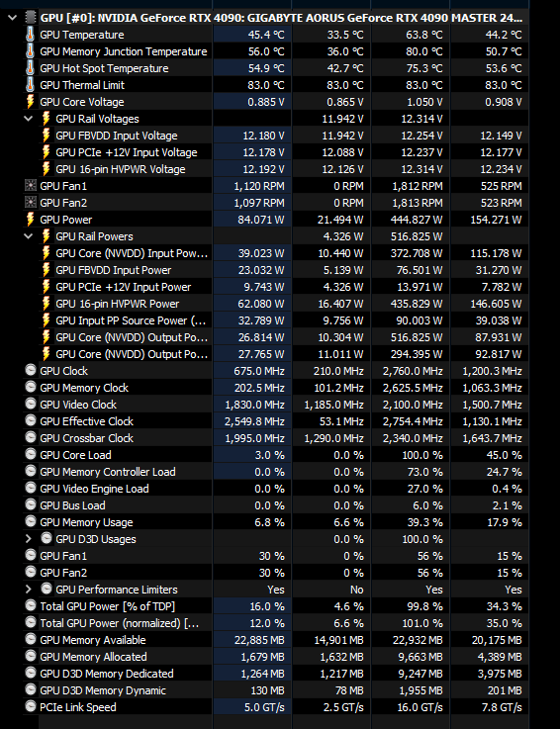This screenshot has height=729, width=560.
Task: Expand the GPU Performance Limiters node
Action: tap(29, 590)
